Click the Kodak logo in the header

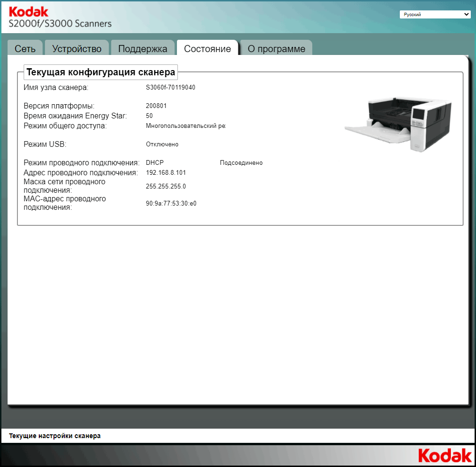coord(28,12)
